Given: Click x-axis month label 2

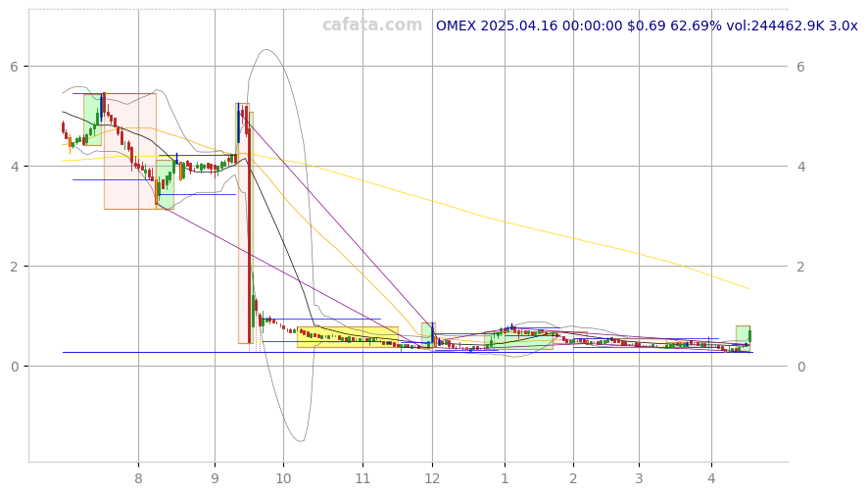Looking at the screenshot, I should (x=573, y=478).
